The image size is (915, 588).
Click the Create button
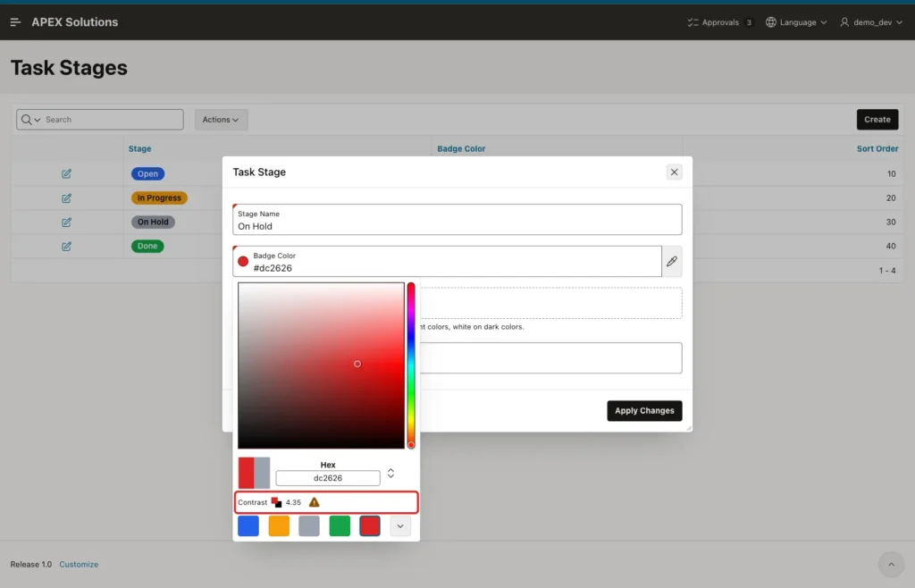pos(877,120)
